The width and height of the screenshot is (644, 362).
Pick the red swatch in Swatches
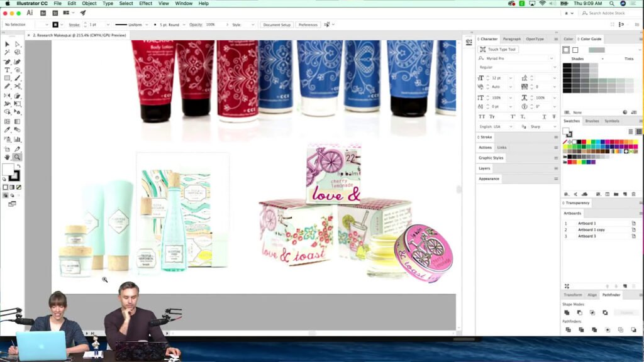point(583,142)
